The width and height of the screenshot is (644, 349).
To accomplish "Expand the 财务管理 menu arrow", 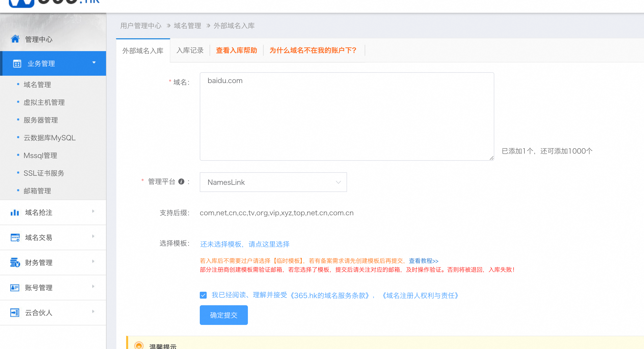I will coord(93,261).
